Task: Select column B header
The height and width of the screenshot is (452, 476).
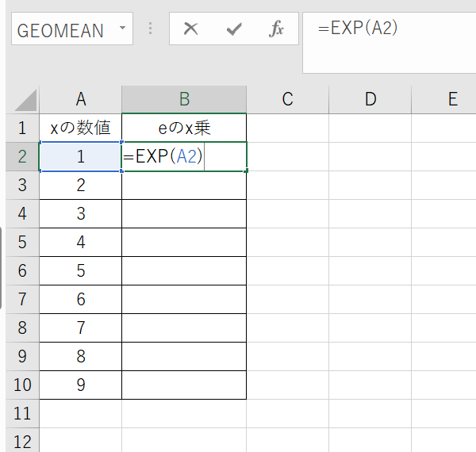Action: pos(184,99)
